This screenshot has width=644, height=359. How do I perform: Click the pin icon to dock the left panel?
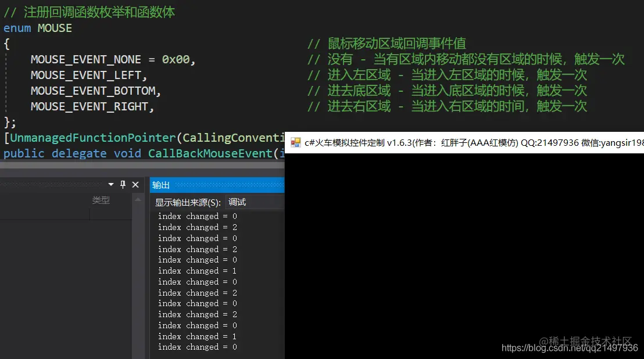pyautogui.click(x=123, y=184)
